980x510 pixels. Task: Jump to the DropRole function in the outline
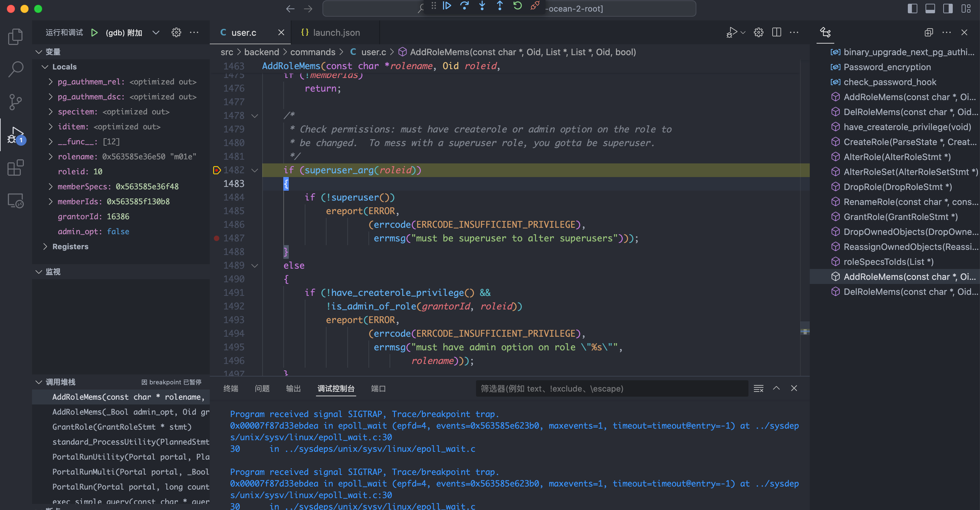point(898,187)
